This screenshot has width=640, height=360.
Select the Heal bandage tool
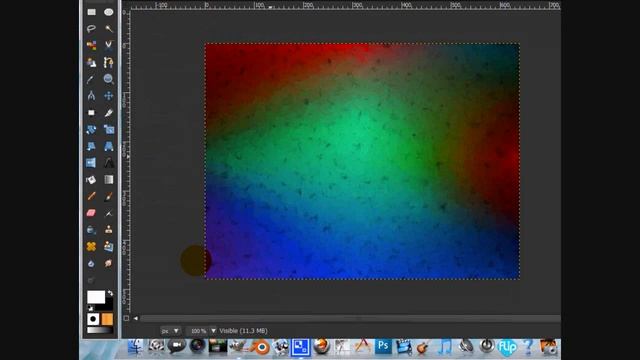point(91,247)
